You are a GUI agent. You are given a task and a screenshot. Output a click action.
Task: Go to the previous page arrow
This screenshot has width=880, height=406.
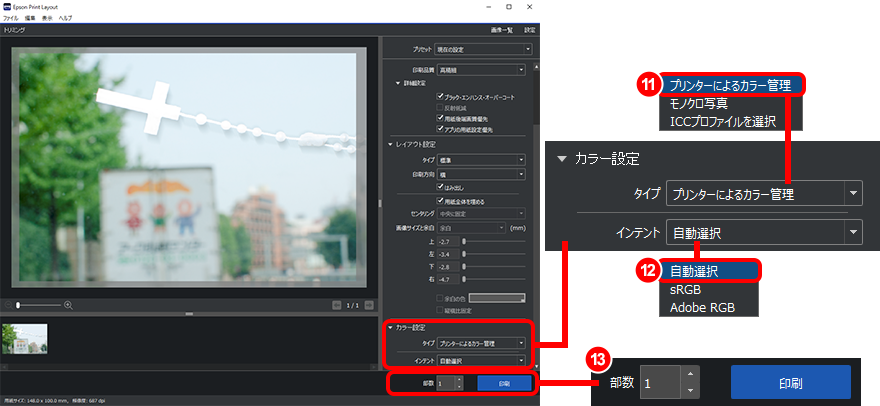[338, 304]
